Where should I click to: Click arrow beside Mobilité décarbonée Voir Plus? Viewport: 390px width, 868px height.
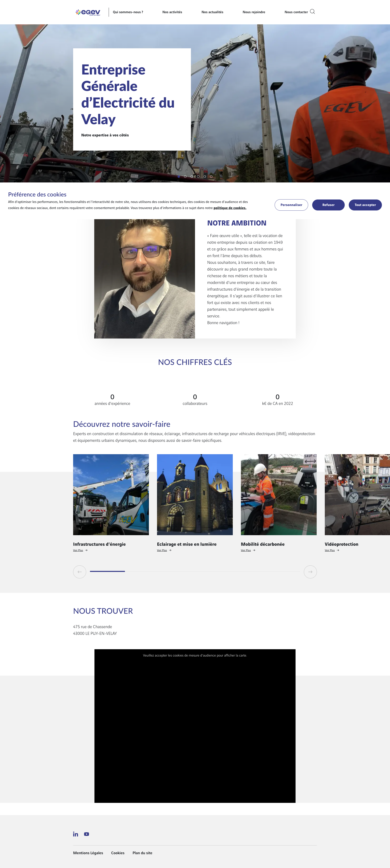point(254,550)
